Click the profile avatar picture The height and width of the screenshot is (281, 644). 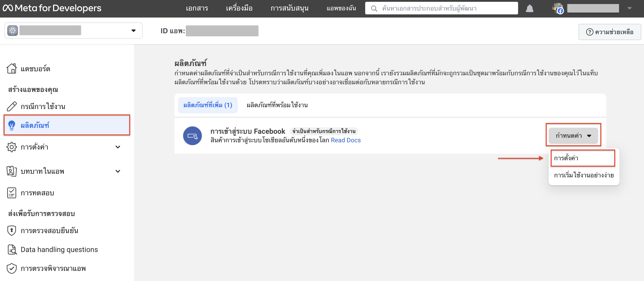[x=557, y=8]
